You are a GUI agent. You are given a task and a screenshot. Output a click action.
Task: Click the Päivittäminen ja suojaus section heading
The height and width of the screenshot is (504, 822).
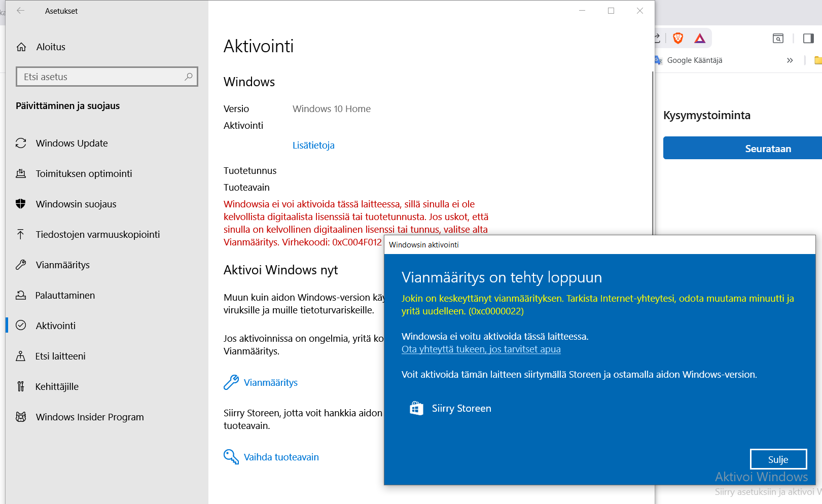pyautogui.click(x=68, y=105)
